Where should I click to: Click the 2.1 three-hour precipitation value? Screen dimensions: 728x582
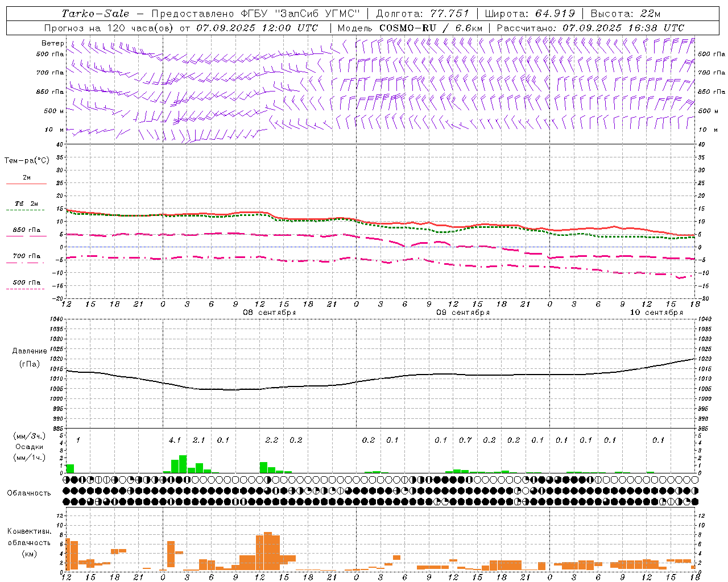click(x=198, y=440)
